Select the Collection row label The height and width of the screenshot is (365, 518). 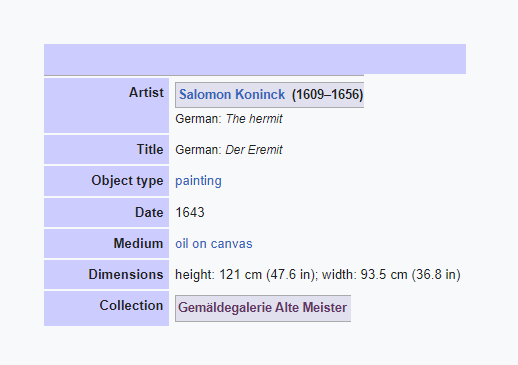131,305
